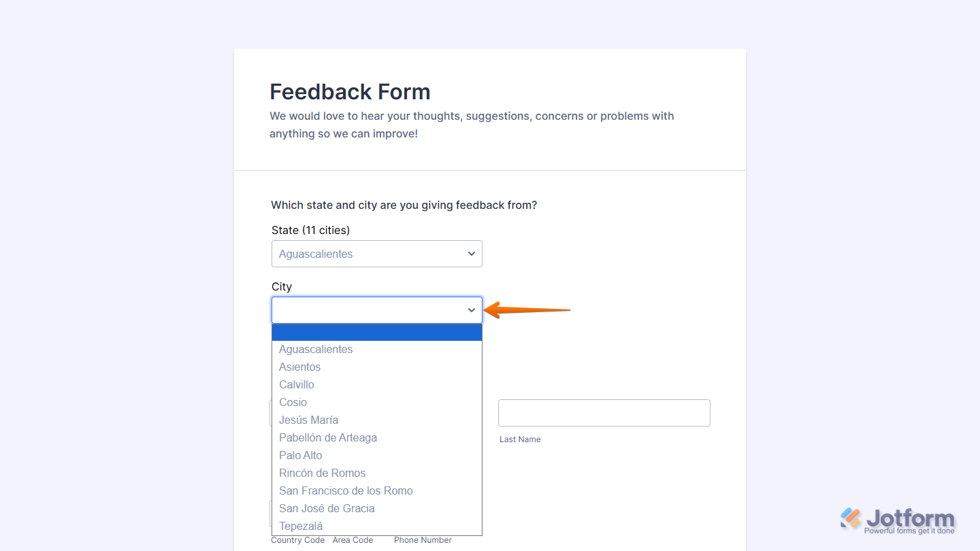
Task: Choose Calvillo in the city dropdown
Action: (x=297, y=384)
